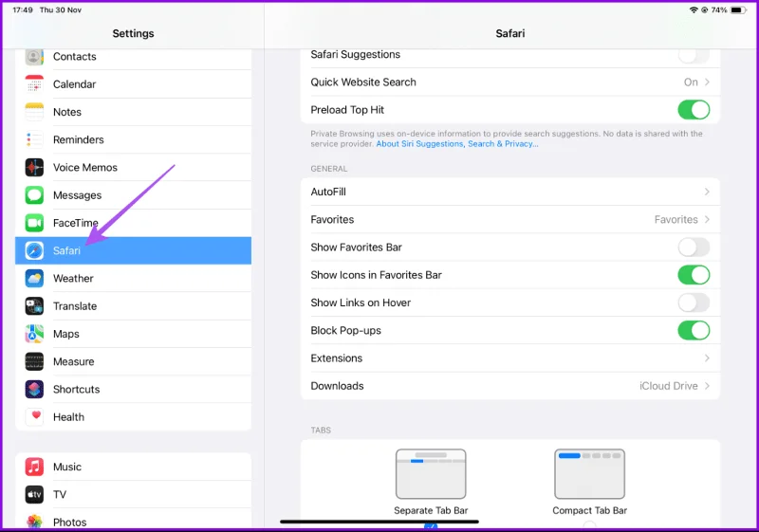Image resolution: width=759 pixels, height=532 pixels.
Task: Open Extensions chevron
Action: (707, 358)
